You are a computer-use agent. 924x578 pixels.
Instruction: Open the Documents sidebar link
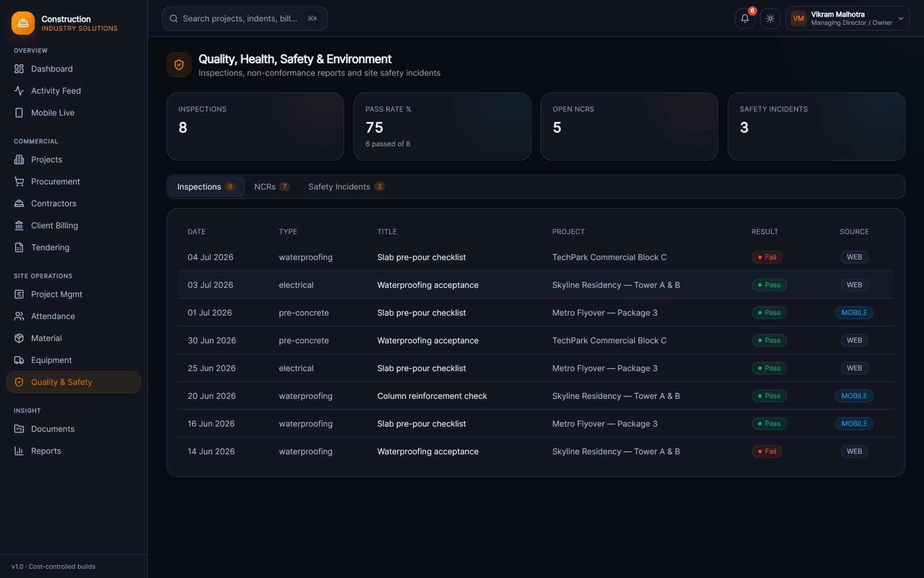[73, 429]
